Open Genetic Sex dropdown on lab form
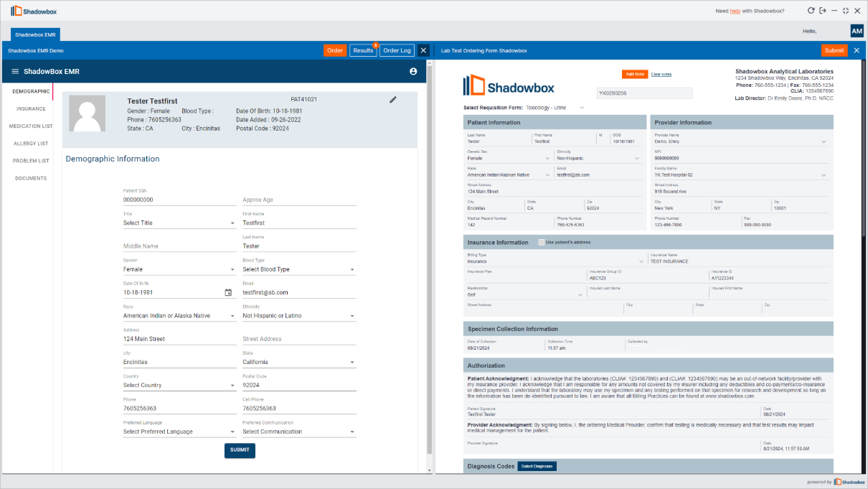This screenshot has height=489, width=868. [x=509, y=158]
